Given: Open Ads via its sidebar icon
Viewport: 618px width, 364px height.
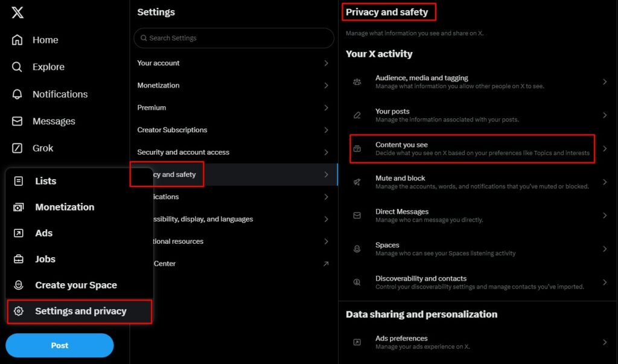Looking at the screenshot, I should pos(20,233).
